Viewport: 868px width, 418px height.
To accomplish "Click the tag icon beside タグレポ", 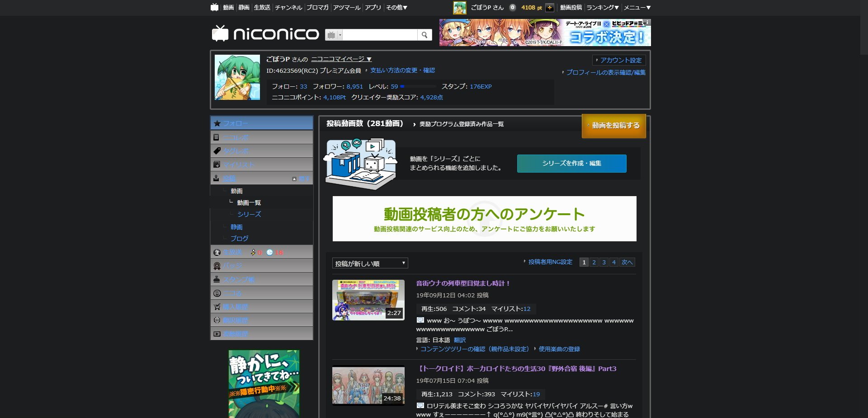I will (x=217, y=151).
